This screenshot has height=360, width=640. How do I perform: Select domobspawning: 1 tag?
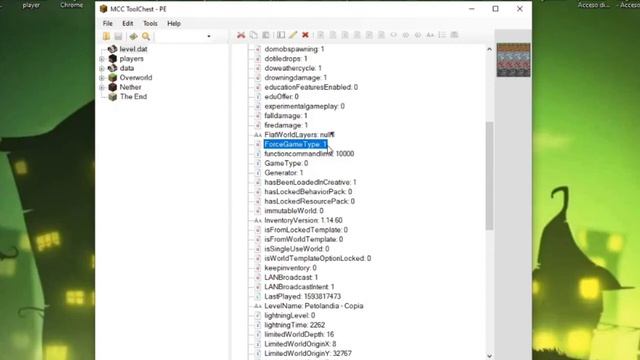tap(294, 49)
